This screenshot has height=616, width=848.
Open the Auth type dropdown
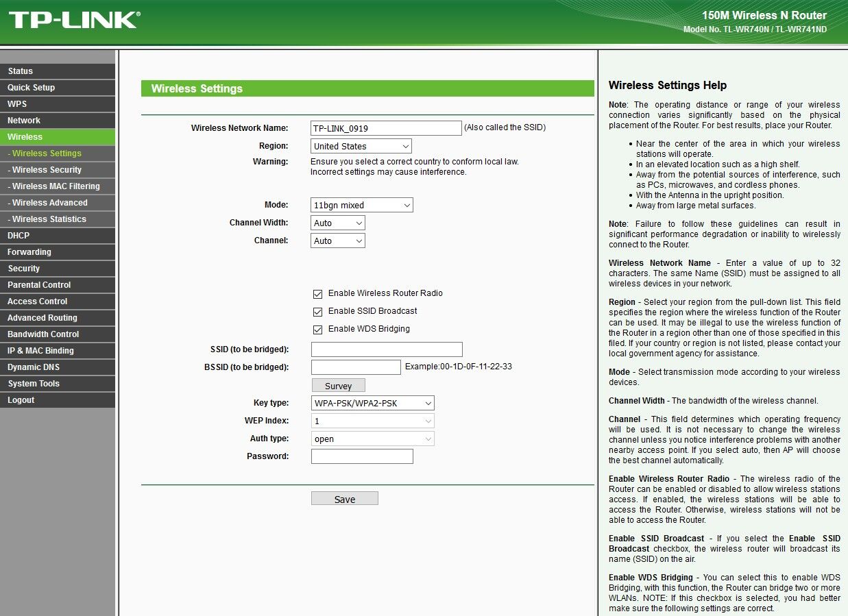pos(373,439)
